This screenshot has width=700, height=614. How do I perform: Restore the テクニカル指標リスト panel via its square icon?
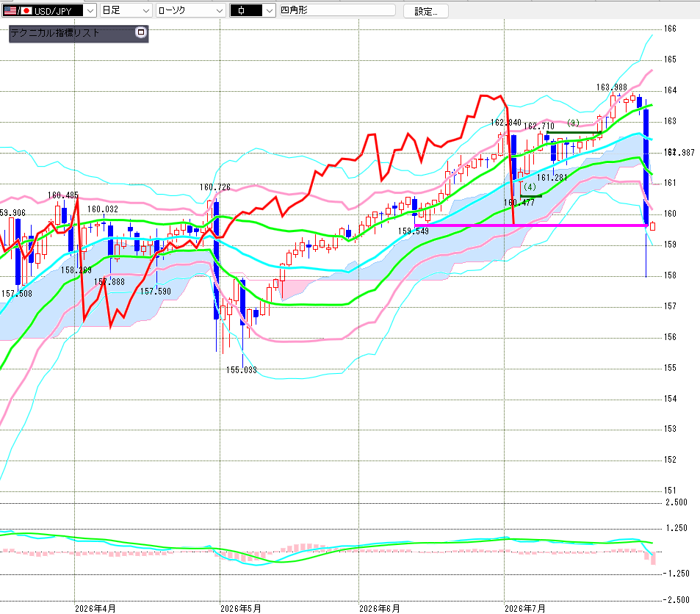140,32
